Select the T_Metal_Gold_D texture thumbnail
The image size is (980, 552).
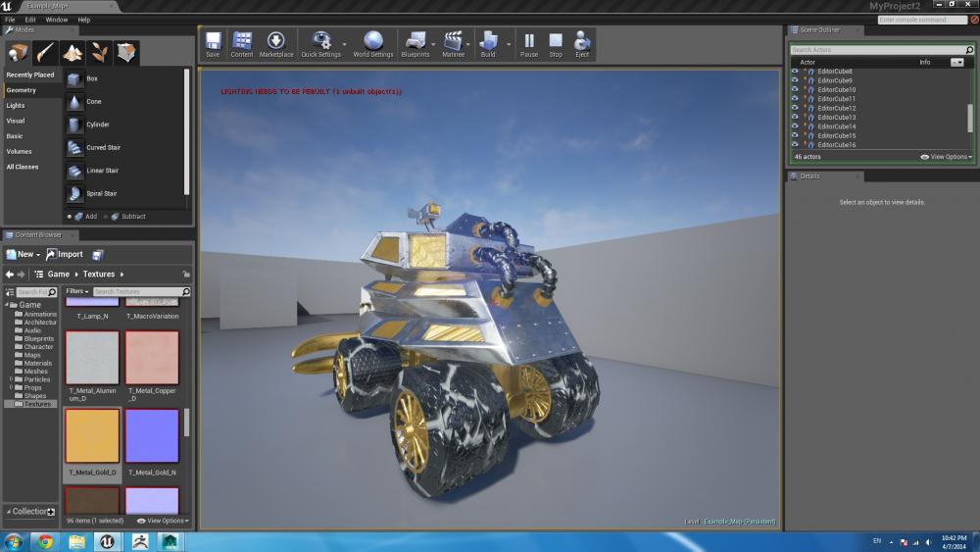92,436
